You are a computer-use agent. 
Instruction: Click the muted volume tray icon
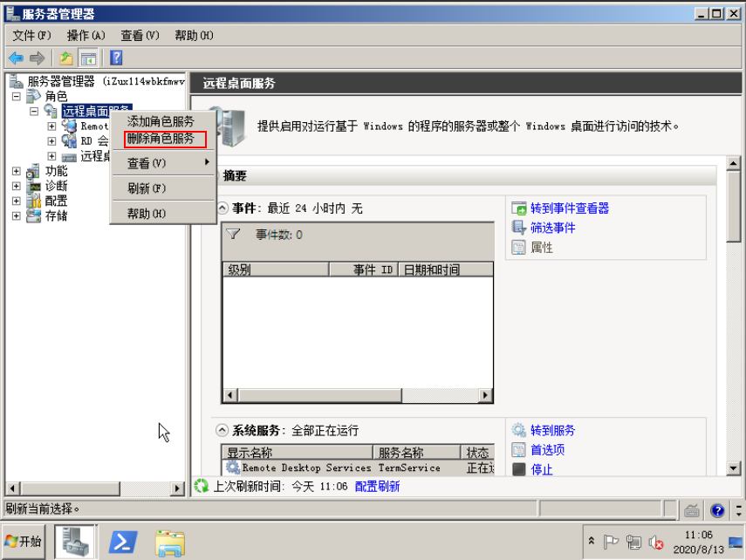click(x=656, y=542)
